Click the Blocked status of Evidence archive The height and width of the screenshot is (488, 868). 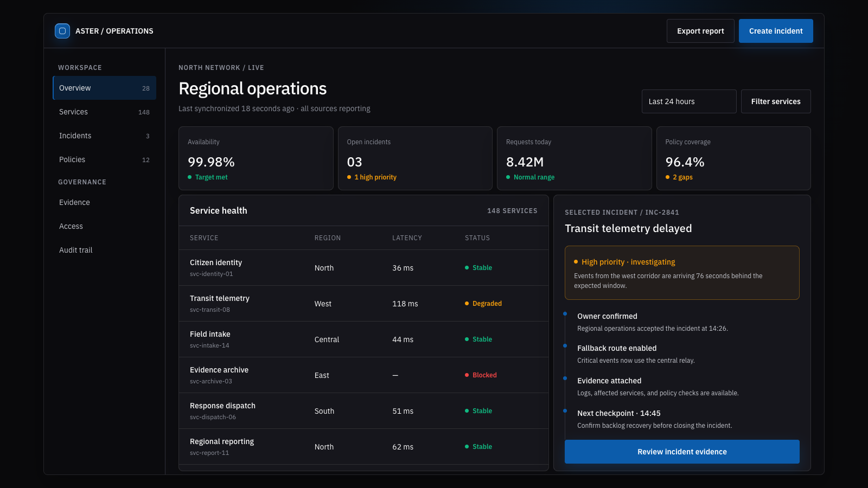[x=481, y=375]
